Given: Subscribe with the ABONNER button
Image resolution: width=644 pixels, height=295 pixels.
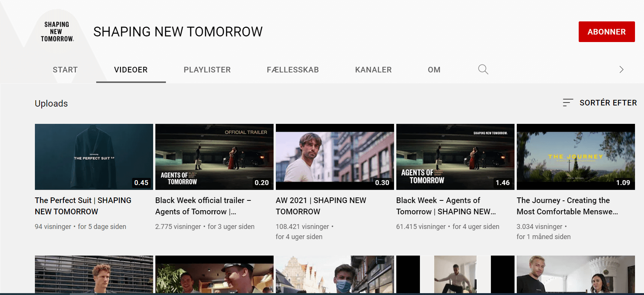Looking at the screenshot, I should (x=606, y=32).
